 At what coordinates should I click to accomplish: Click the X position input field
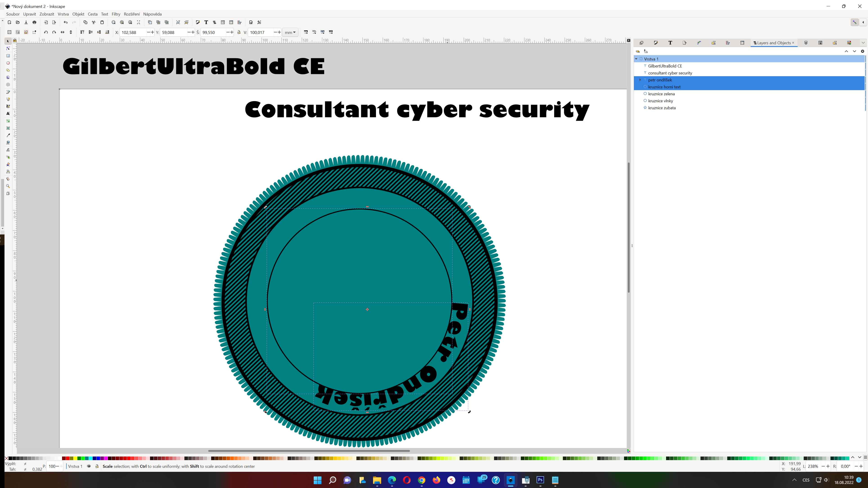tap(133, 32)
